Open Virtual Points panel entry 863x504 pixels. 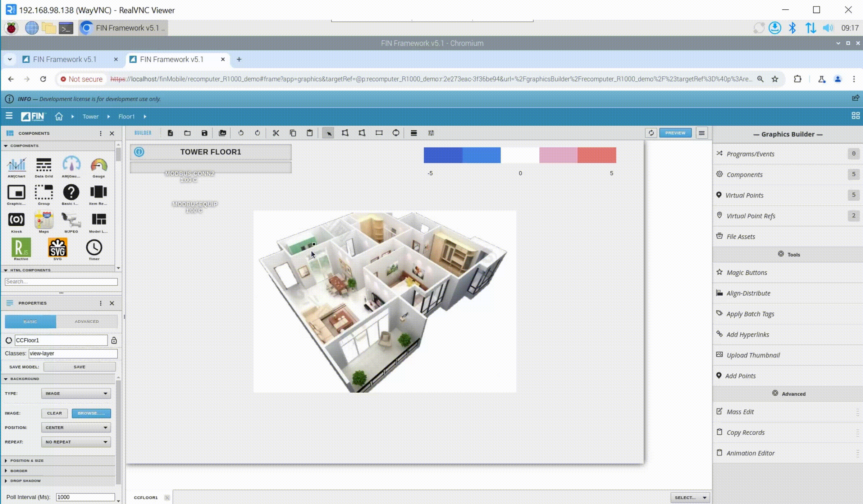click(x=787, y=195)
